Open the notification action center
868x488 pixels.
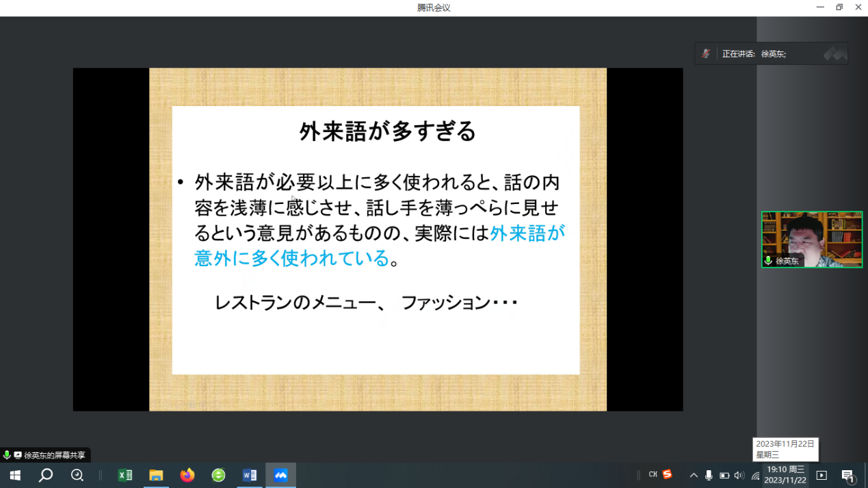848,476
